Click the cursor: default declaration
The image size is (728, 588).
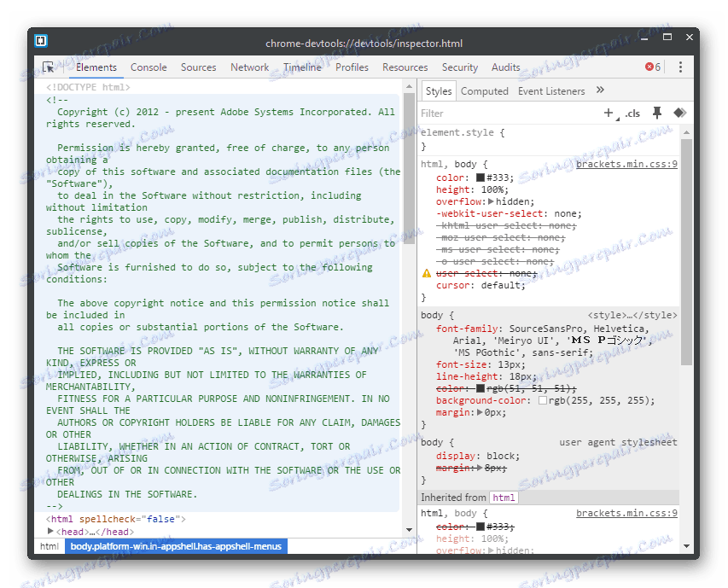[480, 285]
